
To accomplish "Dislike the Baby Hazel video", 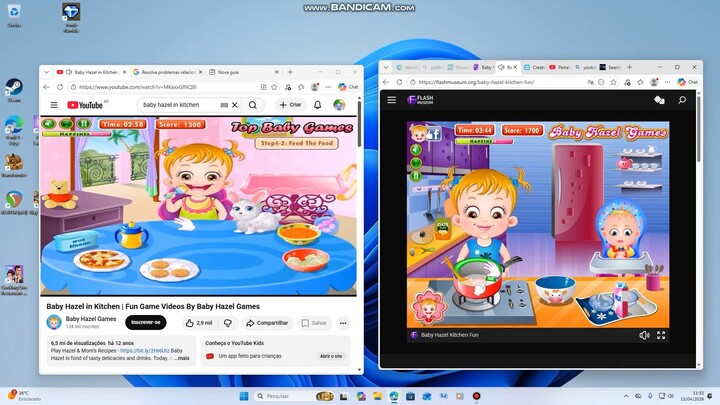I will pyautogui.click(x=228, y=323).
